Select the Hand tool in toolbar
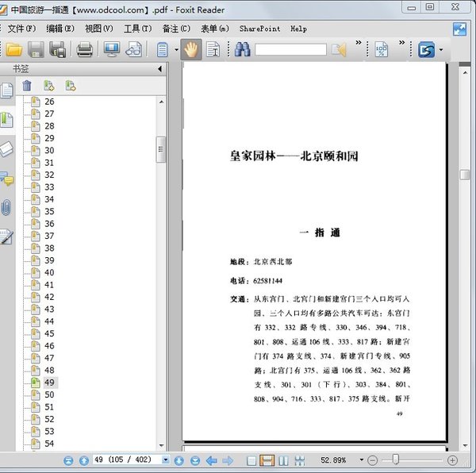The height and width of the screenshot is (473, 476). pos(191,49)
